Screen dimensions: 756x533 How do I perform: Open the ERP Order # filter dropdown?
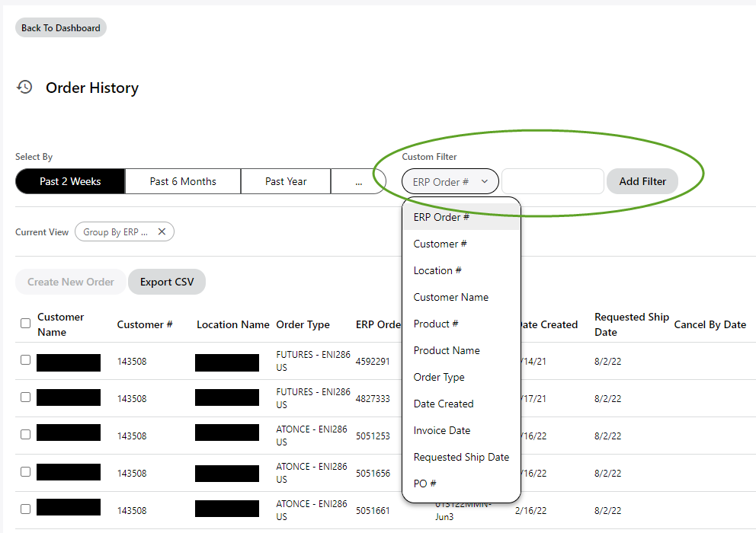point(450,181)
